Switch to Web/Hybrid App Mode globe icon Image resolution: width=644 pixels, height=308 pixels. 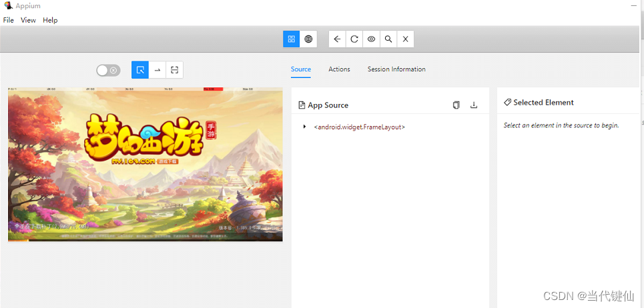pyautogui.click(x=308, y=39)
